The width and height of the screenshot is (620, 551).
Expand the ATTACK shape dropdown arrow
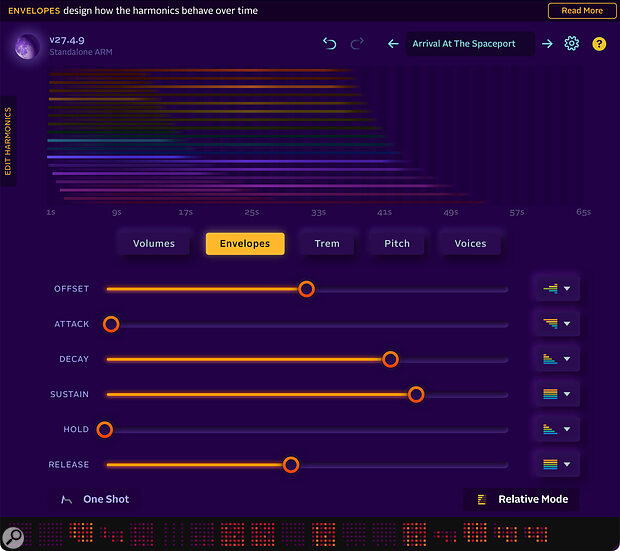click(567, 324)
